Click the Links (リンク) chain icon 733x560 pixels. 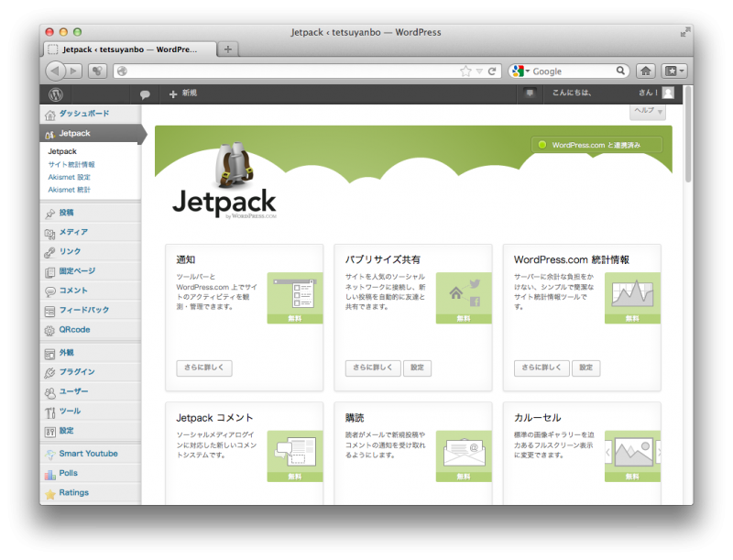[x=50, y=252]
